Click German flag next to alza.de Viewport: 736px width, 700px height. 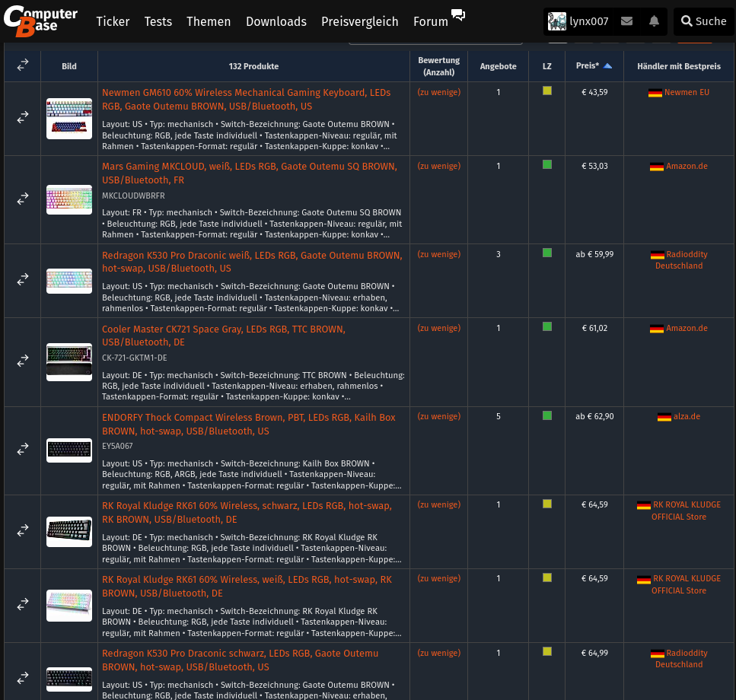point(664,417)
